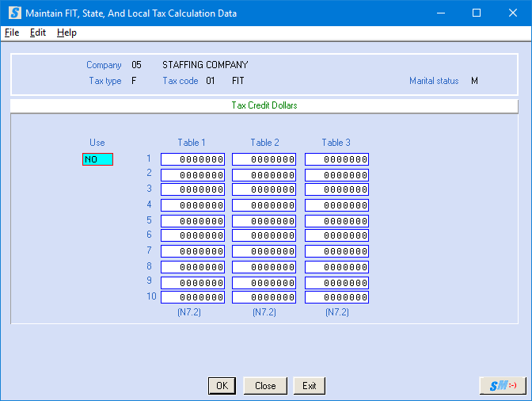Click Table 1 row 9 field

(192, 283)
